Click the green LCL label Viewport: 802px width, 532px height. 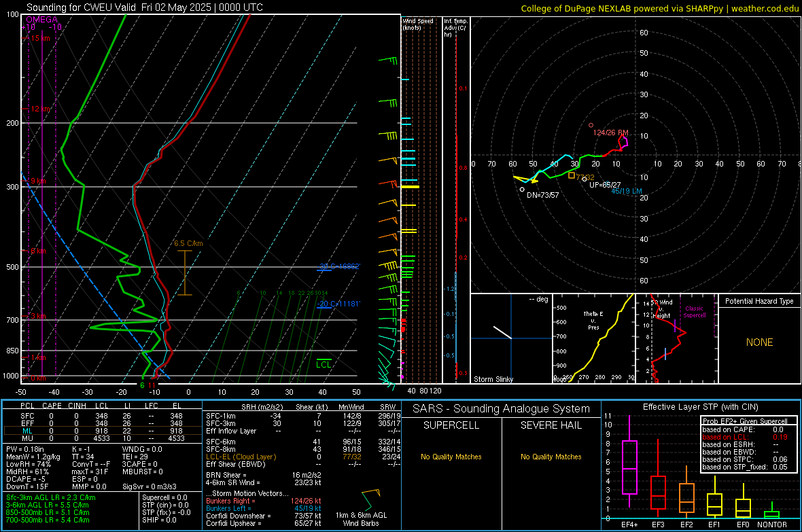pyautogui.click(x=324, y=364)
